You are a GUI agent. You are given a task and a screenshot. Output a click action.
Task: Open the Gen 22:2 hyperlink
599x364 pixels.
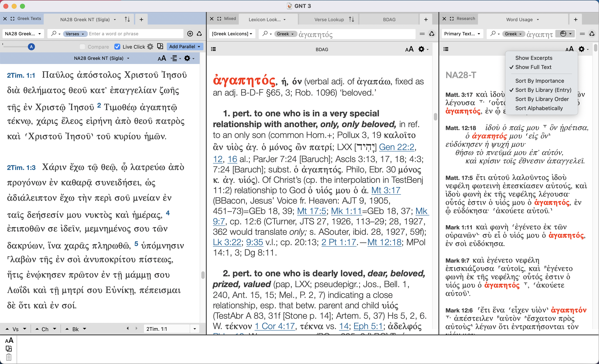click(397, 147)
